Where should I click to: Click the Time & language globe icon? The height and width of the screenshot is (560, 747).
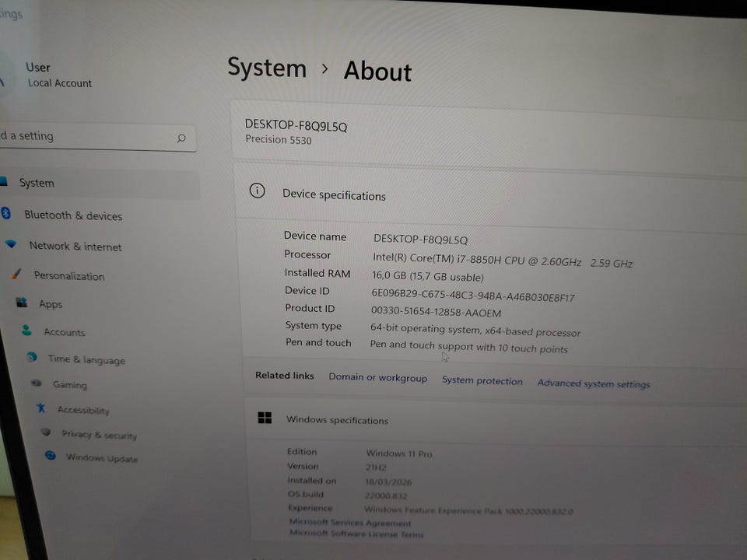point(32,357)
